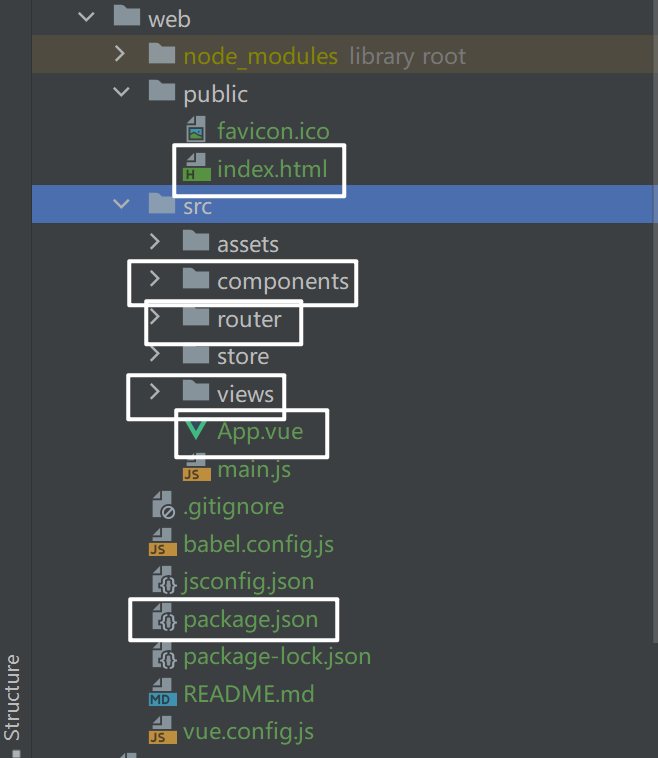Open the Structure tool window tab
The height and width of the screenshot is (758, 658).
tap(13, 697)
